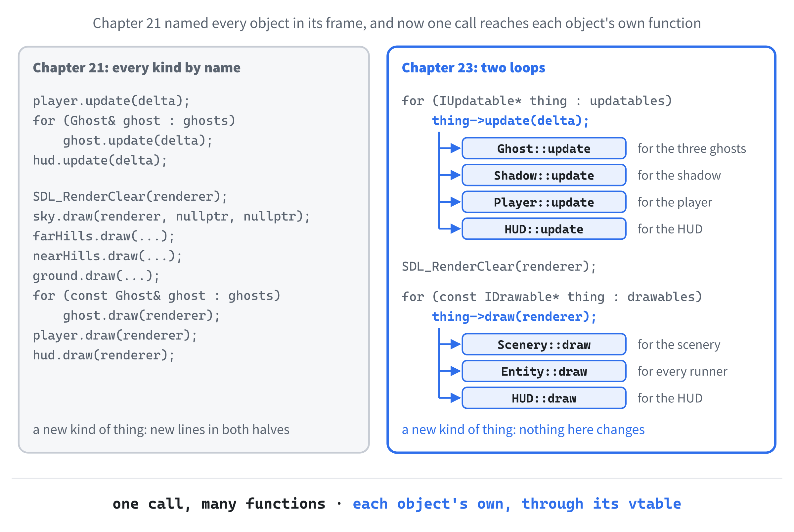This screenshot has height=532, width=794.
Task: Click 'for (const Ghost& ghost : ghosts)' line
Action: point(156,296)
